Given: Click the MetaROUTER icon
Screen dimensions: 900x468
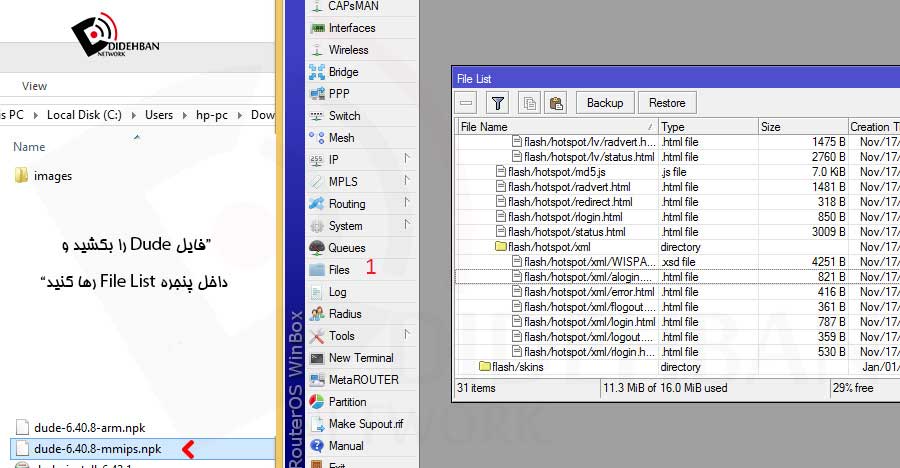Looking at the screenshot, I should pos(317,380).
